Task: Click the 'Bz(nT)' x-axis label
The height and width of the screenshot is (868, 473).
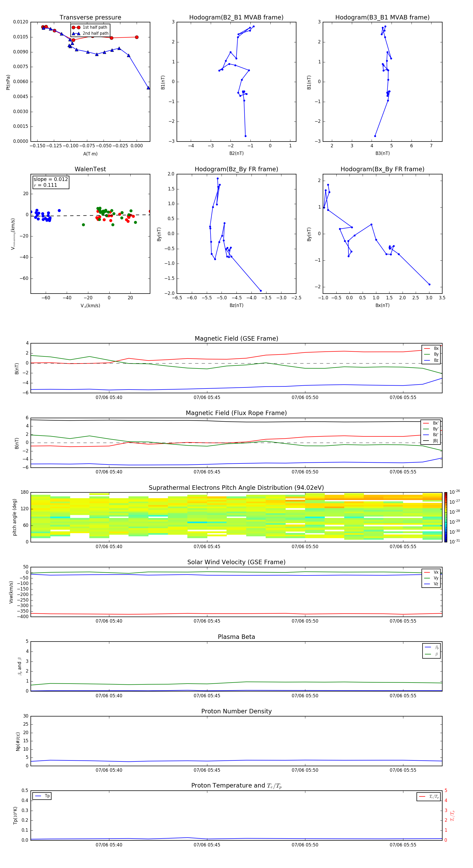Action: 236,305
